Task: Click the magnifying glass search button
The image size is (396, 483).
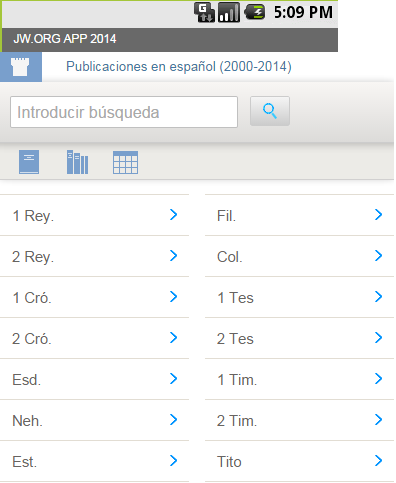Action: (x=270, y=111)
